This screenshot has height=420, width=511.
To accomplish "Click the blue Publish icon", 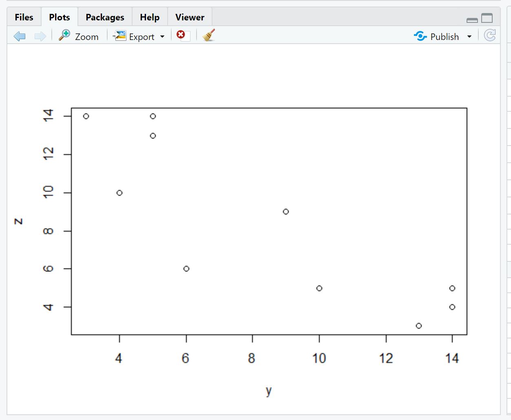I will [x=420, y=36].
